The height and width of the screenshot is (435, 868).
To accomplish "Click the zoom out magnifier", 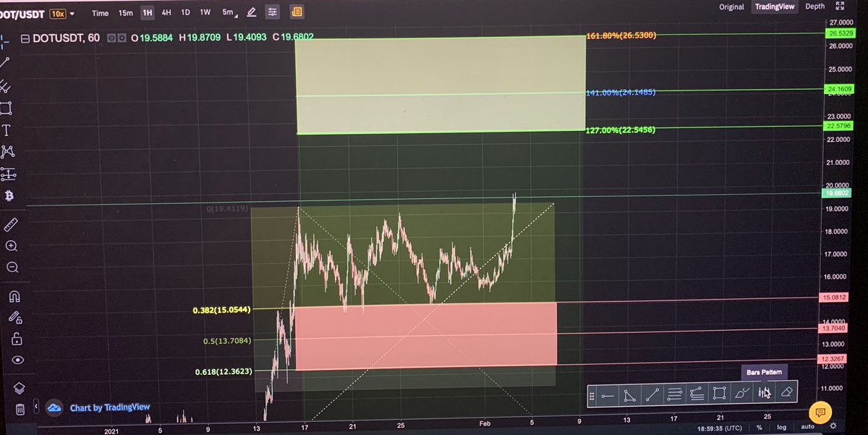I will tap(13, 268).
